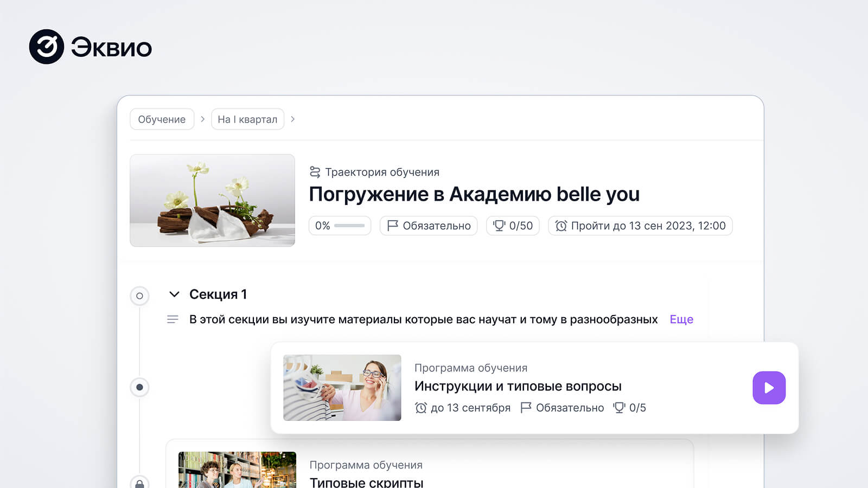The image size is (868, 488).
Task: Click chevron after На I квартал breadcrumb
Action: (x=292, y=119)
